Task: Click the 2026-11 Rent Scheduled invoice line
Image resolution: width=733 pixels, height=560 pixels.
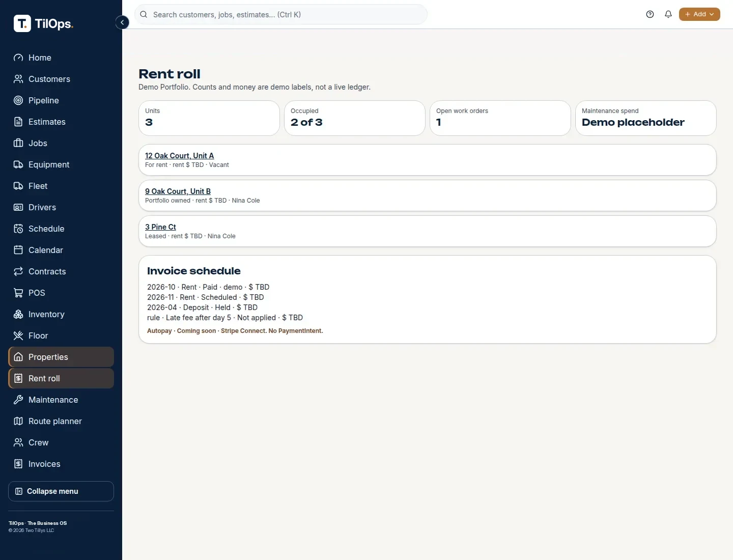Action: [x=206, y=297]
